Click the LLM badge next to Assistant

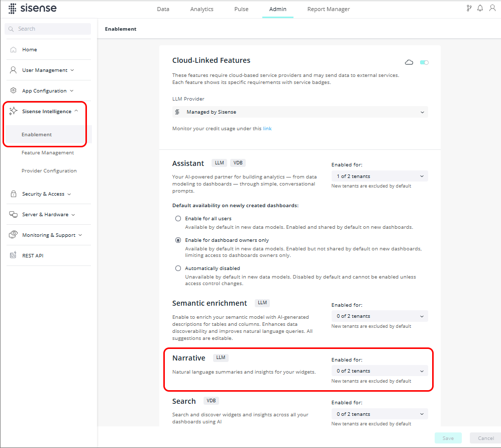(x=219, y=163)
